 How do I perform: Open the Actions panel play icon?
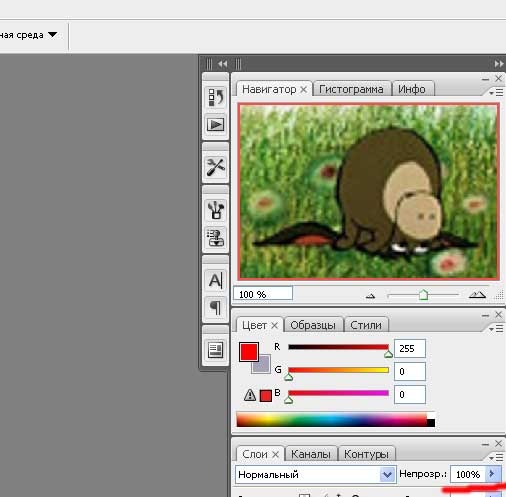pyautogui.click(x=216, y=125)
